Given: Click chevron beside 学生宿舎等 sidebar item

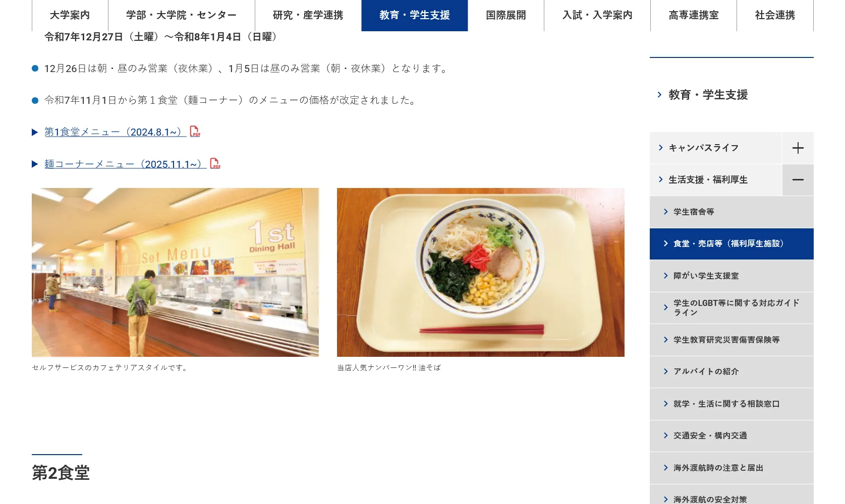Looking at the screenshot, I should [666, 212].
